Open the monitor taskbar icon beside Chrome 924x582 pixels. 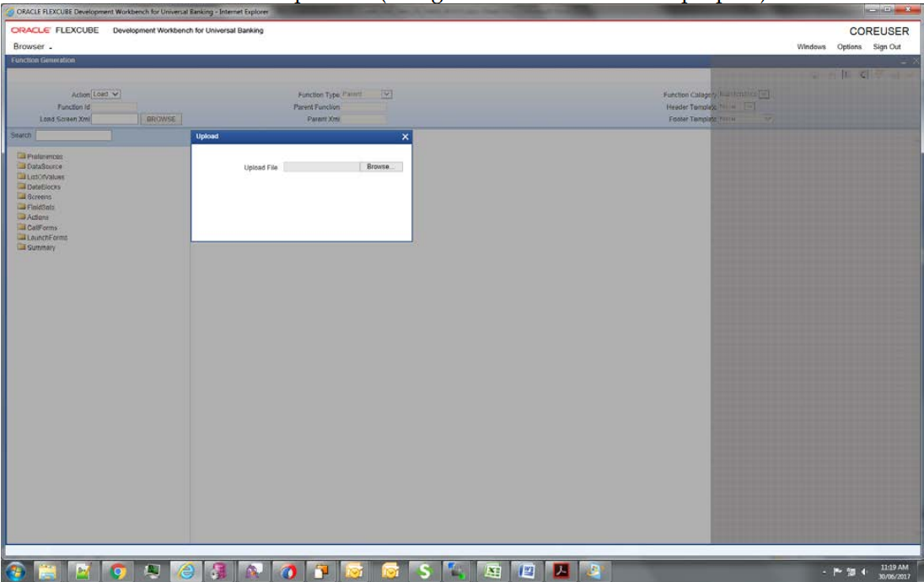pos(152,571)
